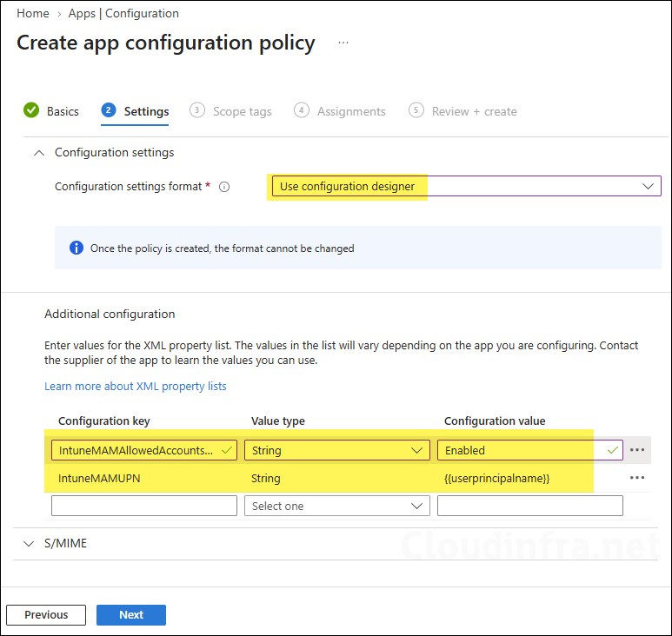The image size is (672, 636).
Task: Collapse the Configuration settings section
Action: (x=39, y=153)
